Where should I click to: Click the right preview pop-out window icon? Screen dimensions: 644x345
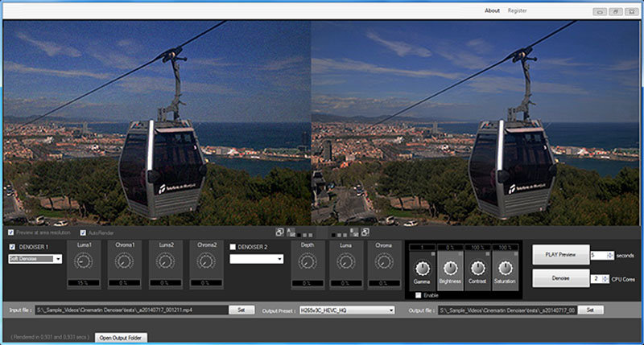365,232
